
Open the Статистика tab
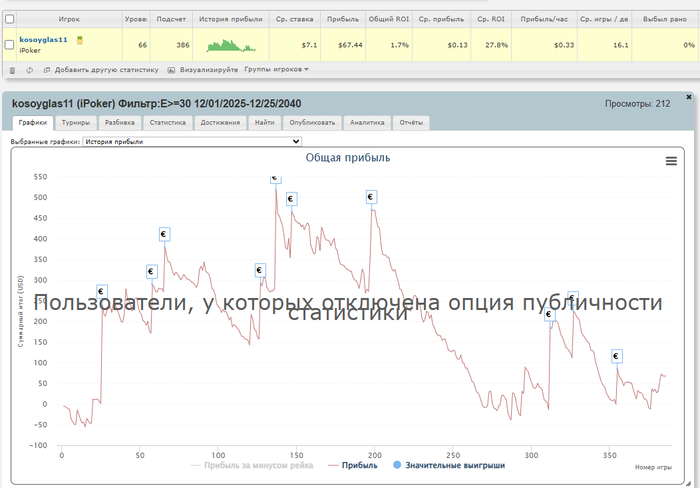[x=167, y=122]
